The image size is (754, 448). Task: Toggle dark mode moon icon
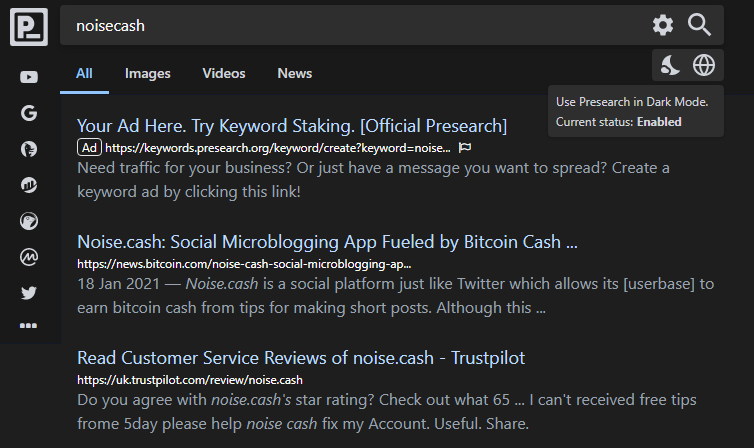[670, 65]
